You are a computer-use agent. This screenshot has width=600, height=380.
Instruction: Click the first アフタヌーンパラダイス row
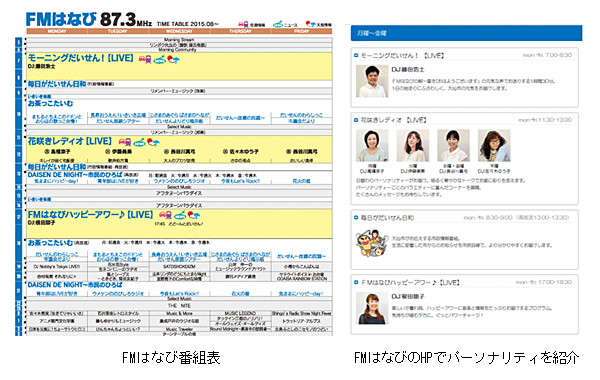(x=179, y=193)
